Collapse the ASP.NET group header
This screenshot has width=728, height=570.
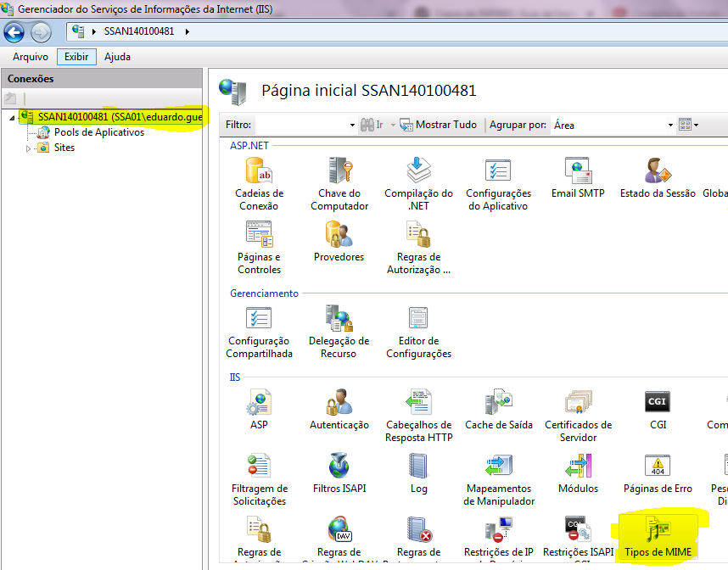[x=249, y=146]
